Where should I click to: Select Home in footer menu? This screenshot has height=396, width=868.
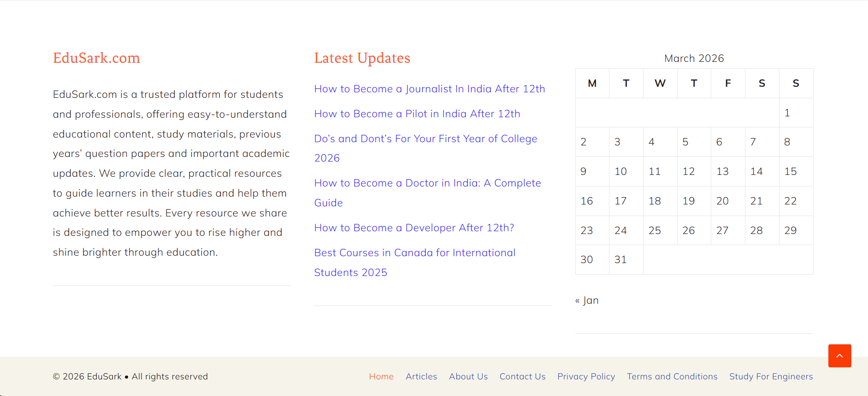(381, 377)
